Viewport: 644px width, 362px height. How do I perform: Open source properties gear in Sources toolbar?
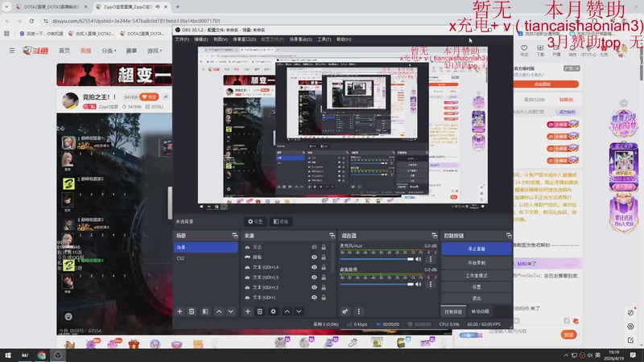coord(273,311)
